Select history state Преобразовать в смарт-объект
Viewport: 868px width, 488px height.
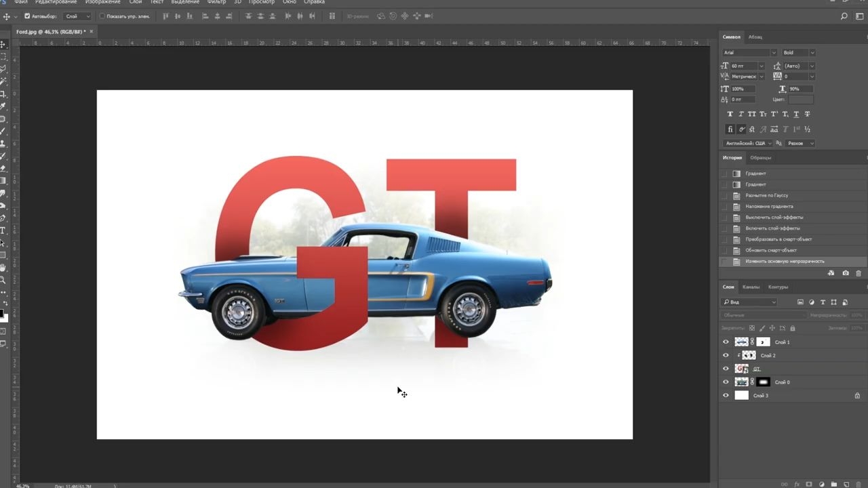coord(778,239)
